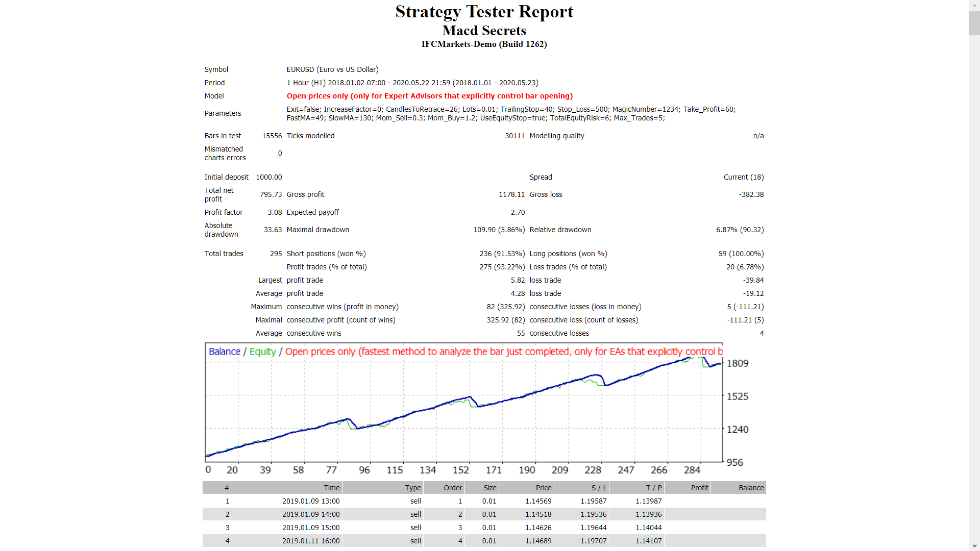Select the 'Profit' column header
This screenshot has width=980, height=551.
(x=699, y=488)
